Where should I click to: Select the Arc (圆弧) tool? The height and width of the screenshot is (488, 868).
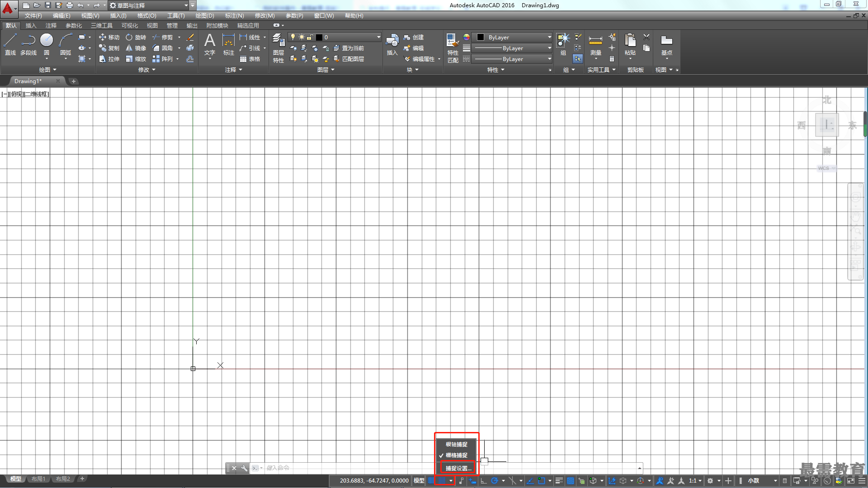coord(66,44)
